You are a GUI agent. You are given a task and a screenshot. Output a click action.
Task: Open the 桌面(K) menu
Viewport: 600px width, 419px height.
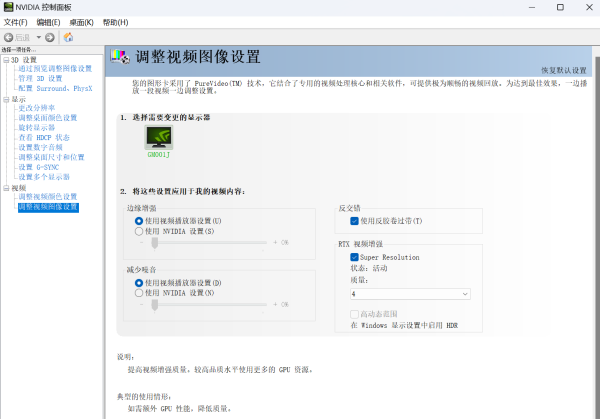tap(81, 23)
